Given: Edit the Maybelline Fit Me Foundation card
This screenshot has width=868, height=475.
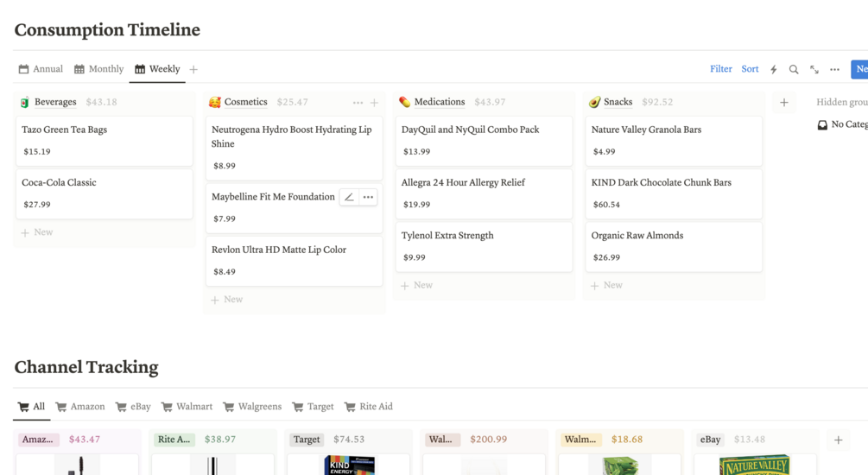Looking at the screenshot, I should [349, 197].
